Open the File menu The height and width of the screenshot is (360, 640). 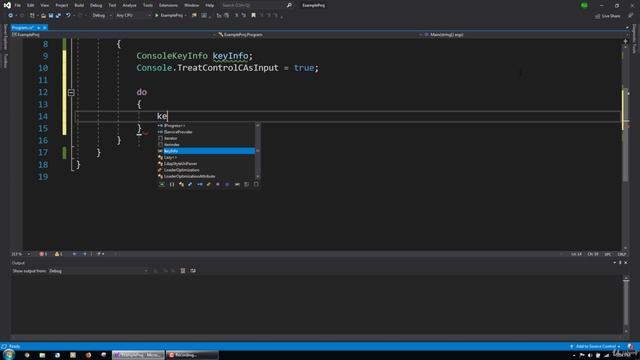18,5
